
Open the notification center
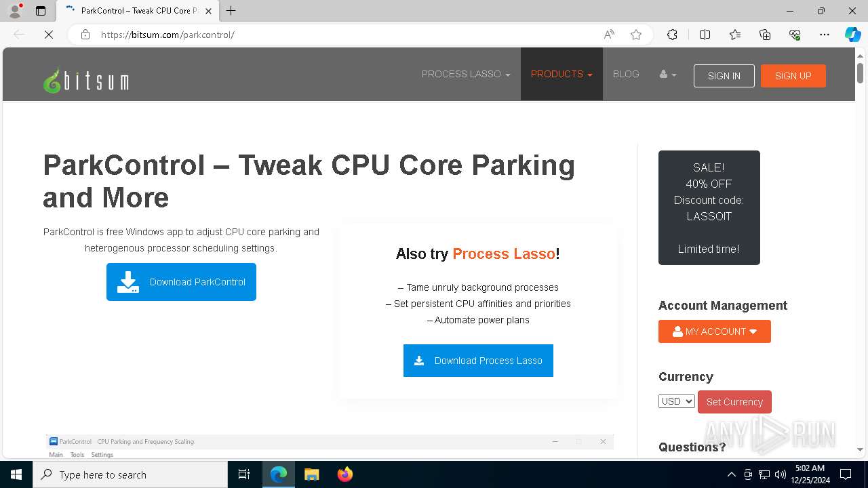(846, 474)
